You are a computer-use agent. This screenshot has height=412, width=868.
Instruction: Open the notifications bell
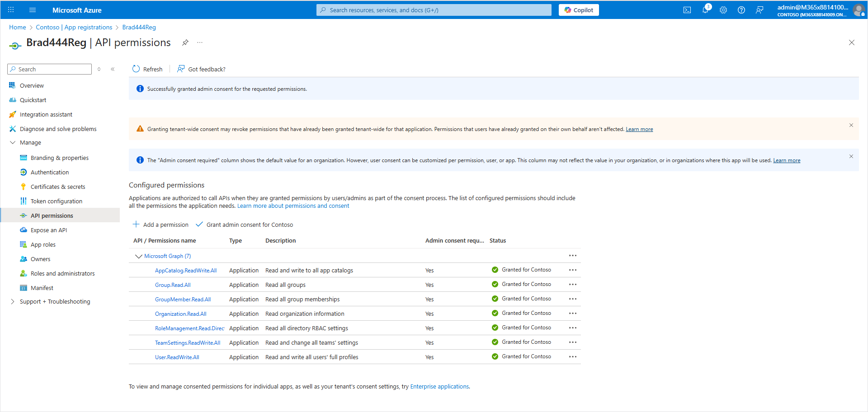705,10
